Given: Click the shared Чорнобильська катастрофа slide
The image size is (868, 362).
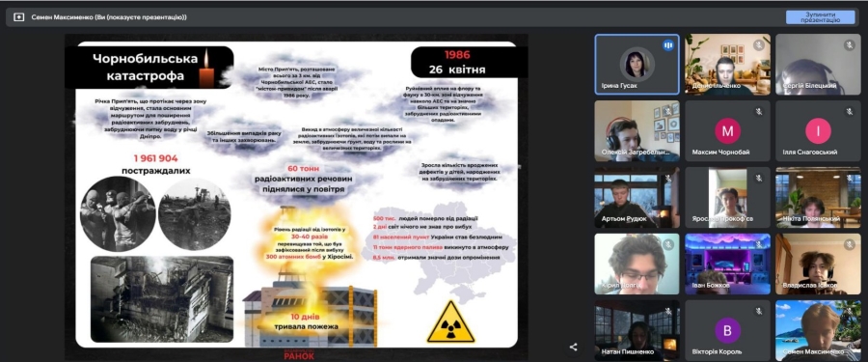Looking at the screenshot, I should (x=296, y=195).
